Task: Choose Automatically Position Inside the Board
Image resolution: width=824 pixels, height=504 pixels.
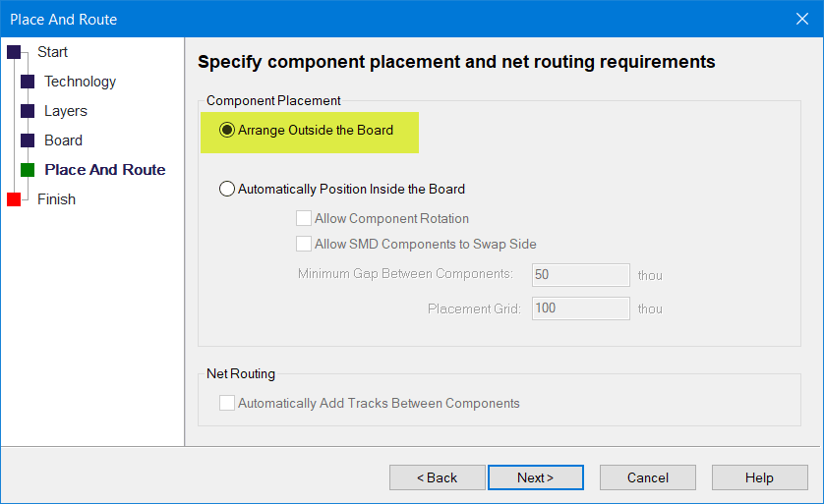Action: [227, 189]
